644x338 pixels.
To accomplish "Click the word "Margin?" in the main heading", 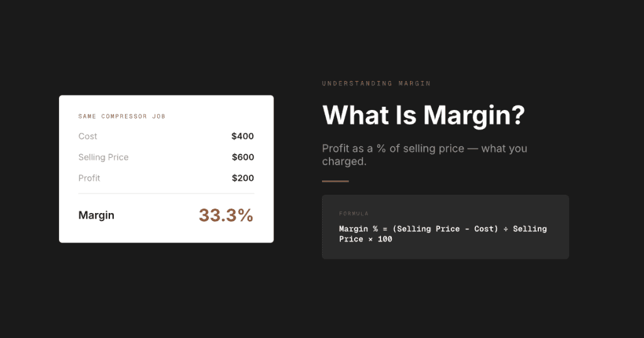I will point(474,115).
